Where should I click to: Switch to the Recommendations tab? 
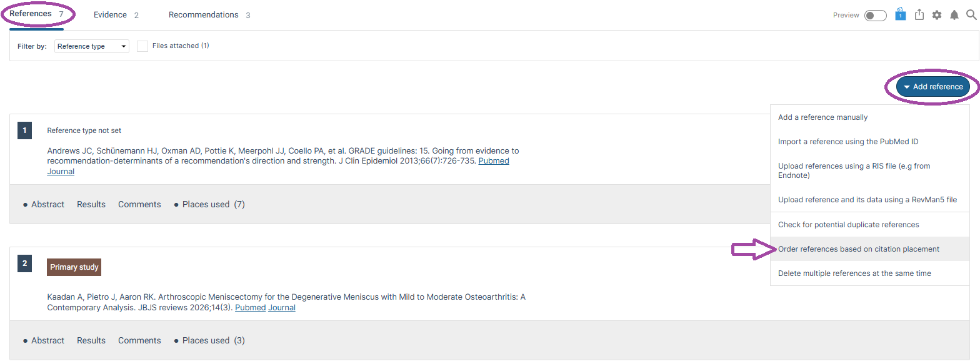click(x=204, y=15)
